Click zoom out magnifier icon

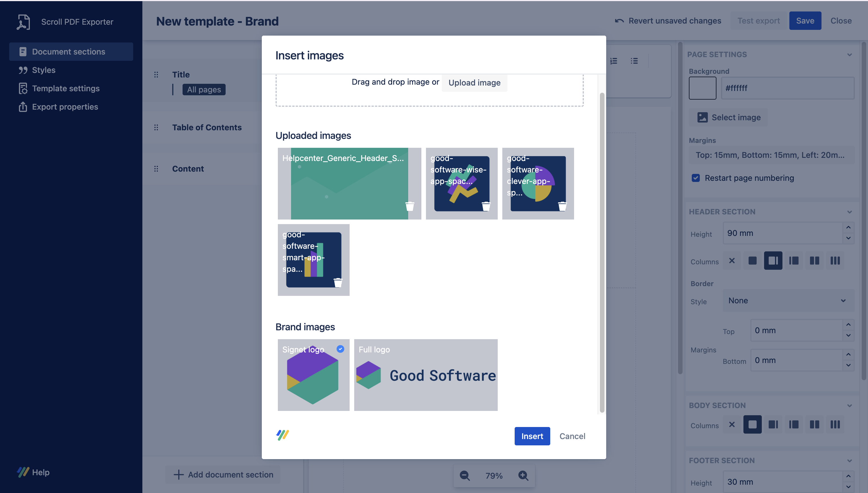pos(465,475)
